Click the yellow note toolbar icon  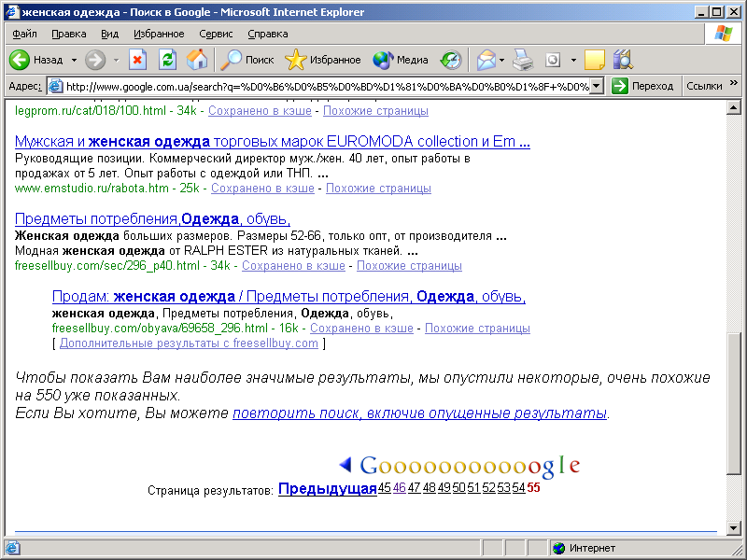click(594, 60)
